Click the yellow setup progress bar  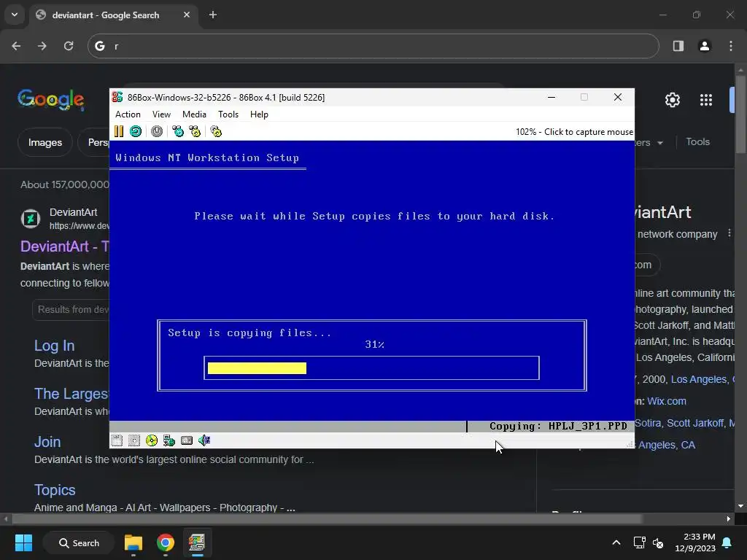pos(258,368)
